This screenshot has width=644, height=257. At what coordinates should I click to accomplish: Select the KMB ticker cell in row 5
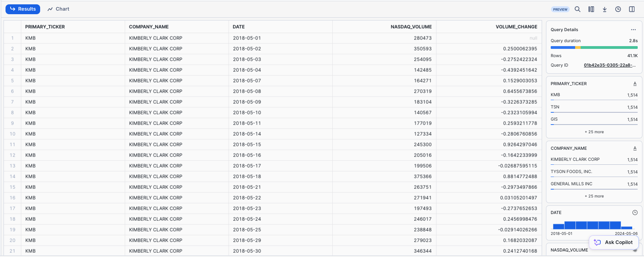coord(73,81)
